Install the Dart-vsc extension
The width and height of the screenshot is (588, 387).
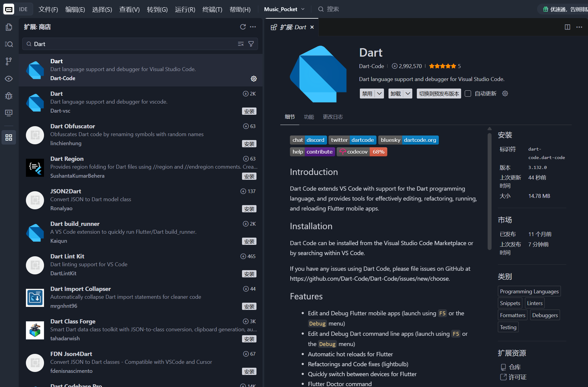tap(249, 111)
